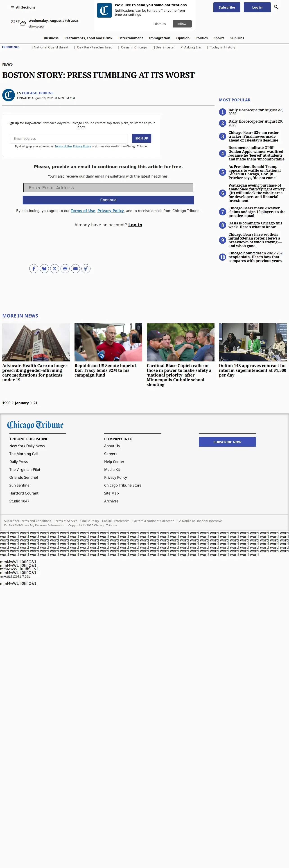Click the number 10 most popular badge
Image resolution: width=289 pixels, height=868 pixels.
(x=222, y=257)
